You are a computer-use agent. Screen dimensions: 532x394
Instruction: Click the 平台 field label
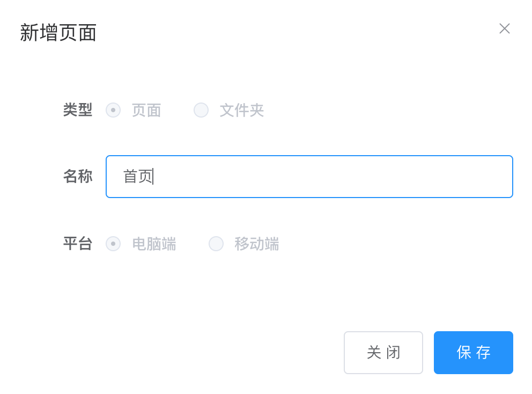tap(77, 244)
